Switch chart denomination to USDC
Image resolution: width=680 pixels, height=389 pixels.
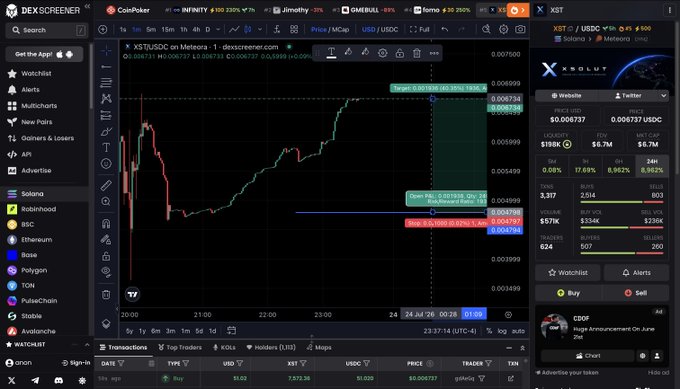389,29
